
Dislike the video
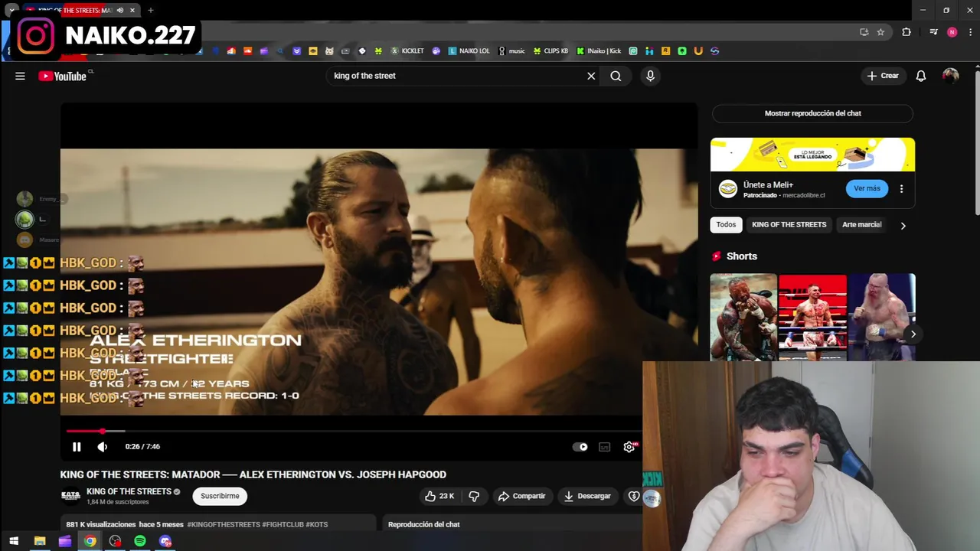(x=474, y=496)
